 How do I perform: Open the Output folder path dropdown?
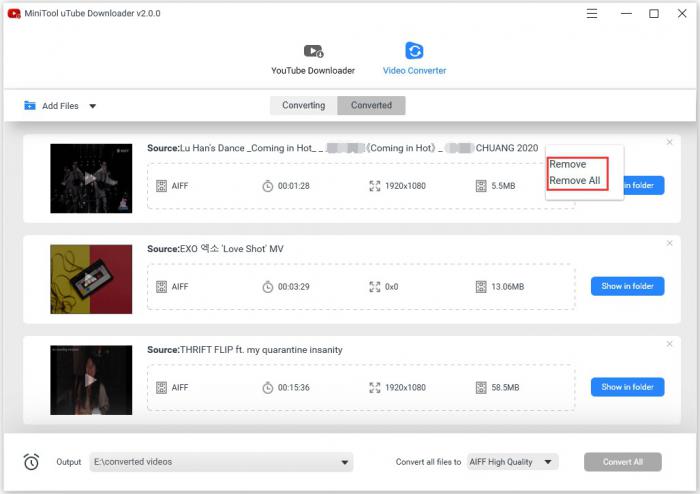point(345,462)
